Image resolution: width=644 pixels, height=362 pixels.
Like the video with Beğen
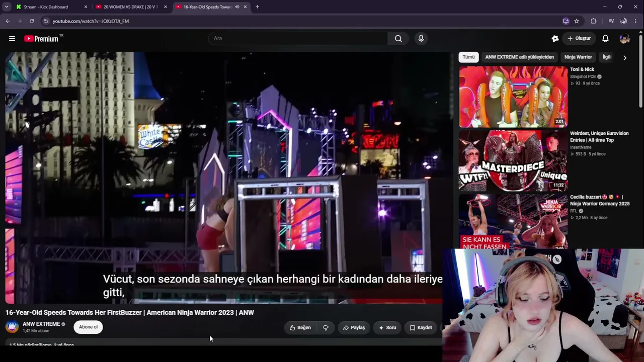pyautogui.click(x=300, y=328)
